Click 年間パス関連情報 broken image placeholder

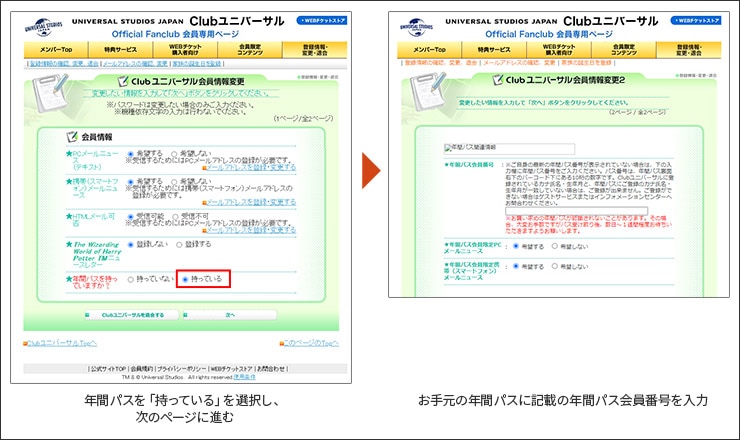509,148
